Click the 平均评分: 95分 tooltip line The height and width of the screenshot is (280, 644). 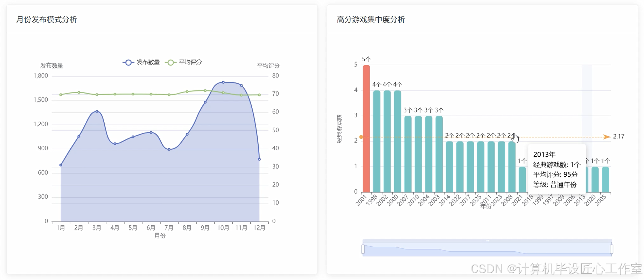click(x=555, y=175)
